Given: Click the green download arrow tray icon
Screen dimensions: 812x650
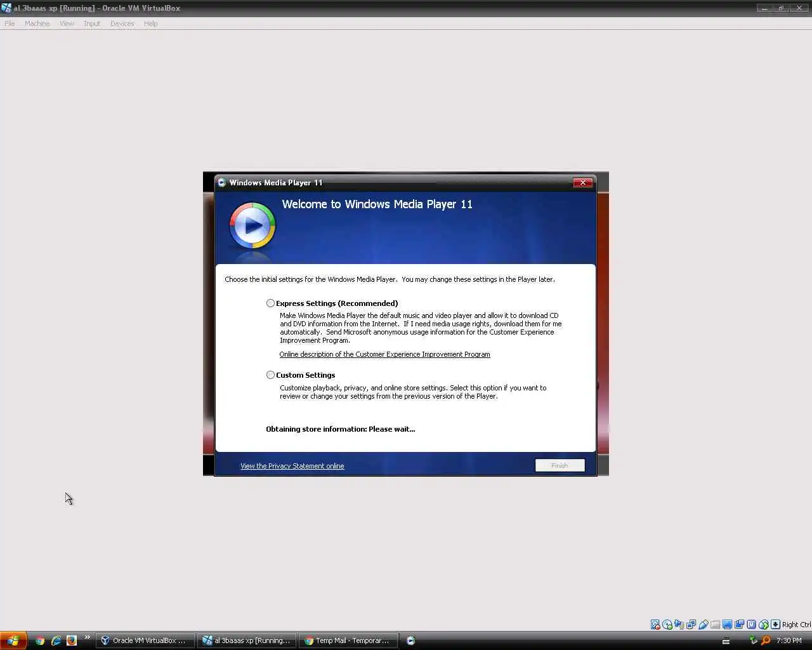Looking at the screenshot, I should (x=753, y=640).
